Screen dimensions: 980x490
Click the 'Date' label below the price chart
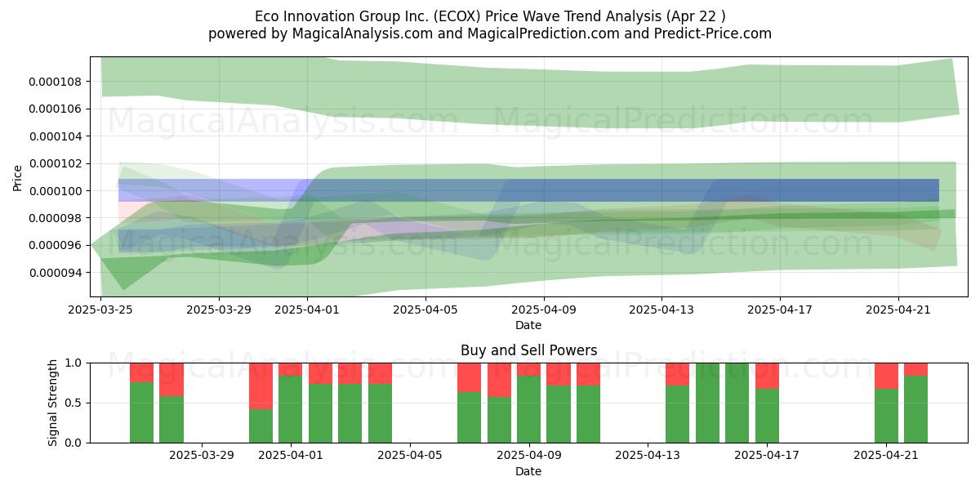[528, 325]
